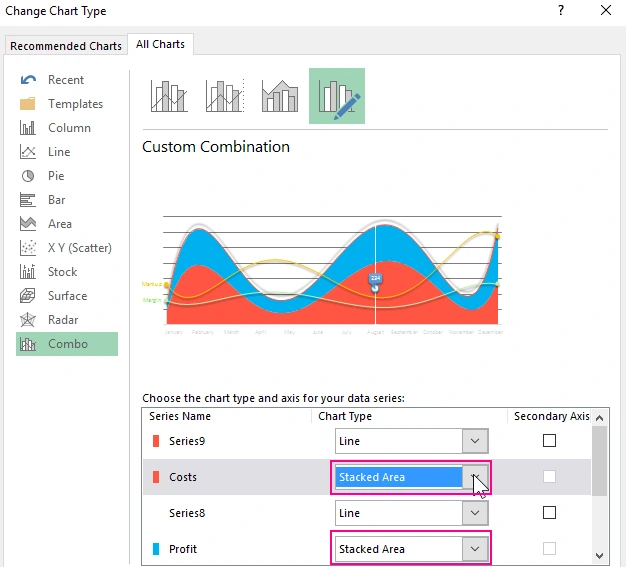The image size is (626, 567).
Task: Expand the chart type dropdown for Profit
Action: pos(476,549)
